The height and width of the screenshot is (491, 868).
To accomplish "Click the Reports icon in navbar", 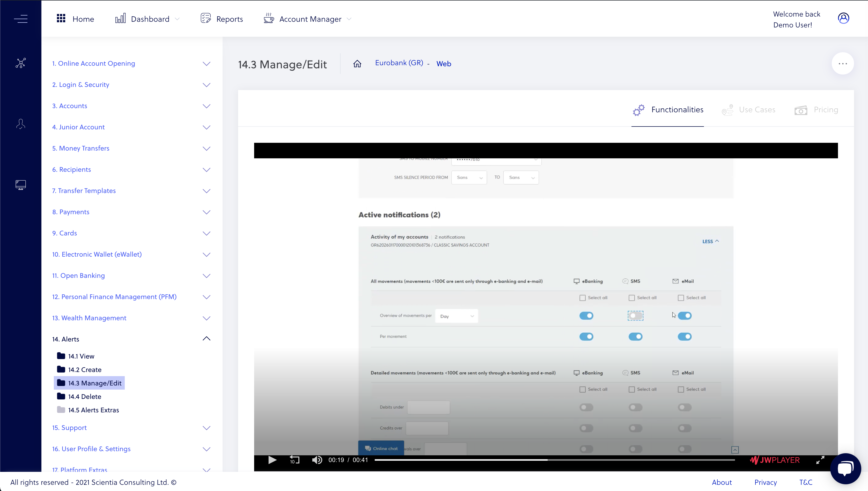I will click(x=205, y=18).
